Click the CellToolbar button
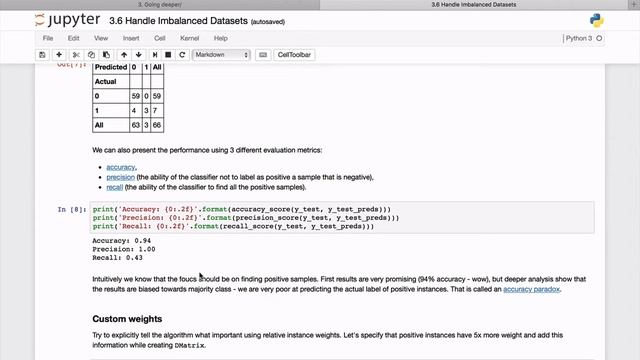 click(294, 55)
